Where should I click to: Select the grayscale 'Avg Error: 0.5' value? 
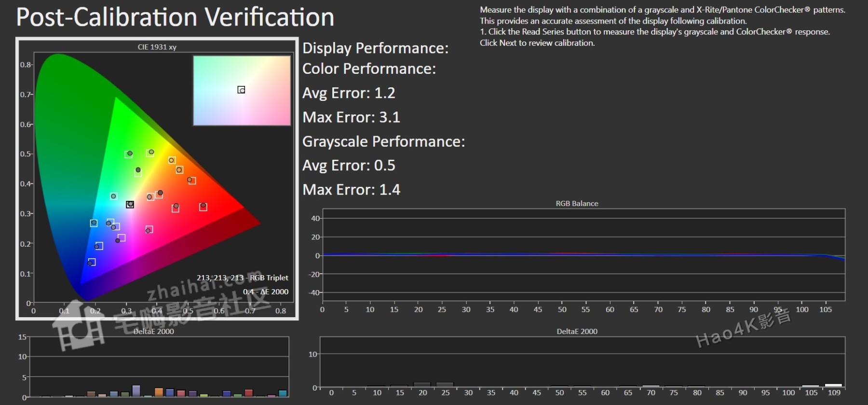[x=349, y=166]
